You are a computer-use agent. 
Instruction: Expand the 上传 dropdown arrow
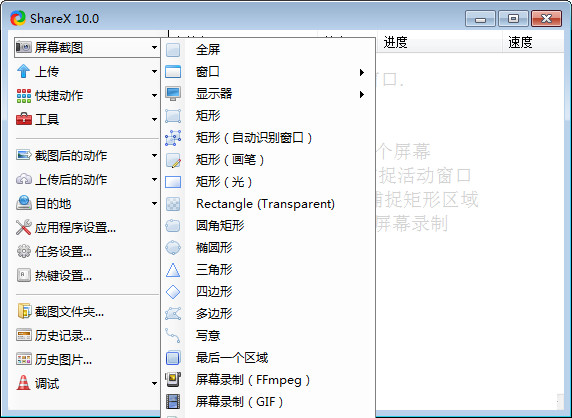pyautogui.click(x=154, y=71)
